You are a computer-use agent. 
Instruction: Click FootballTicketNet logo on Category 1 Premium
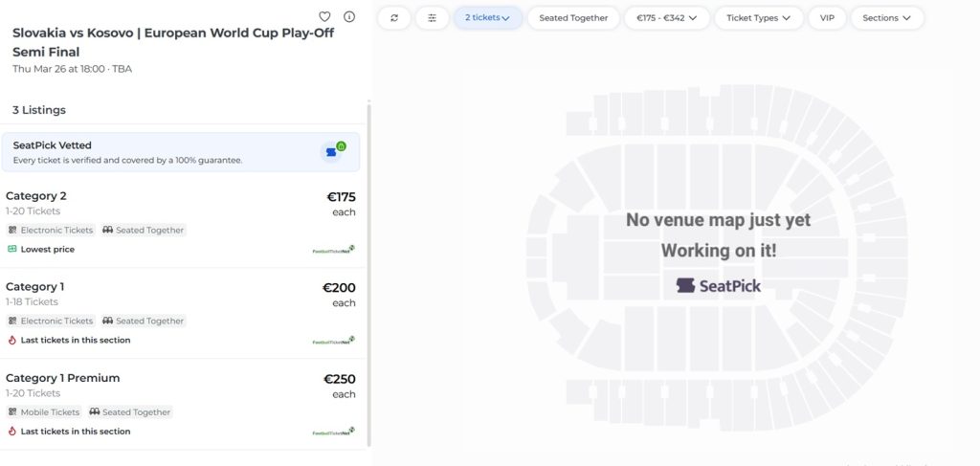point(333,432)
